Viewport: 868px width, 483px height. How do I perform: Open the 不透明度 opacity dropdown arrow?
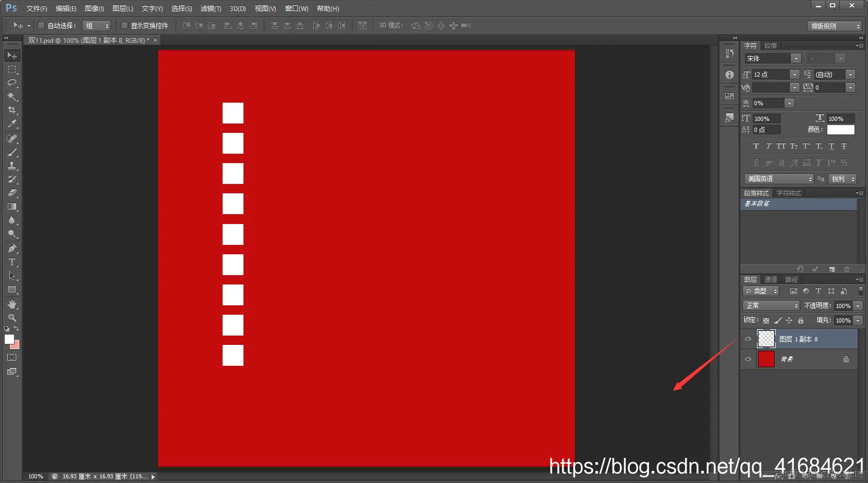coord(858,306)
